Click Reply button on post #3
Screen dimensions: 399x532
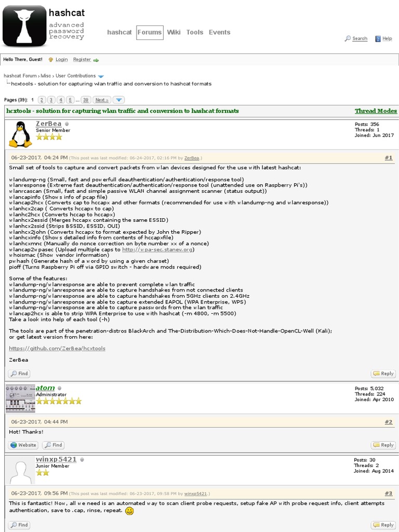[383, 525]
